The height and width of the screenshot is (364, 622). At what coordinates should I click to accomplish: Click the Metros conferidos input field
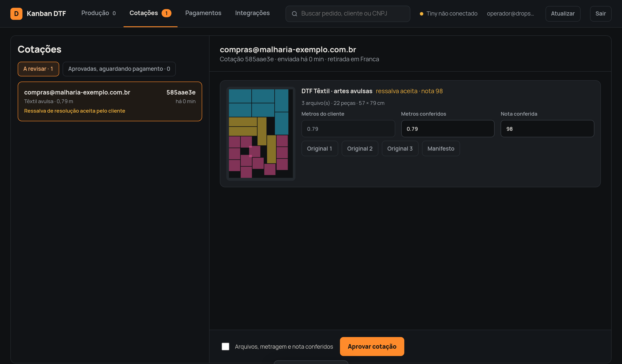(x=447, y=129)
